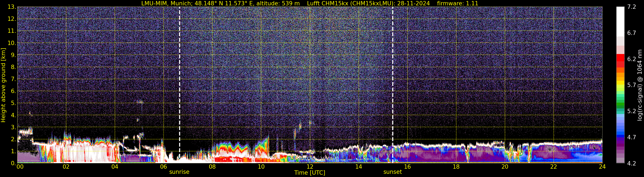This screenshot has height=177, width=644.
Task: Click the time axis tick label 24
Action: pos(602,167)
